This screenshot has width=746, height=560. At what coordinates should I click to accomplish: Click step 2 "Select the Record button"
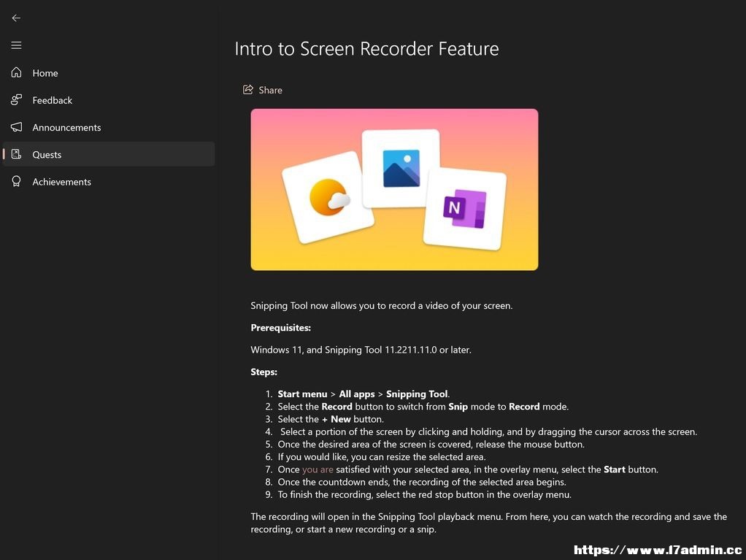pyautogui.click(x=330, y=407)
